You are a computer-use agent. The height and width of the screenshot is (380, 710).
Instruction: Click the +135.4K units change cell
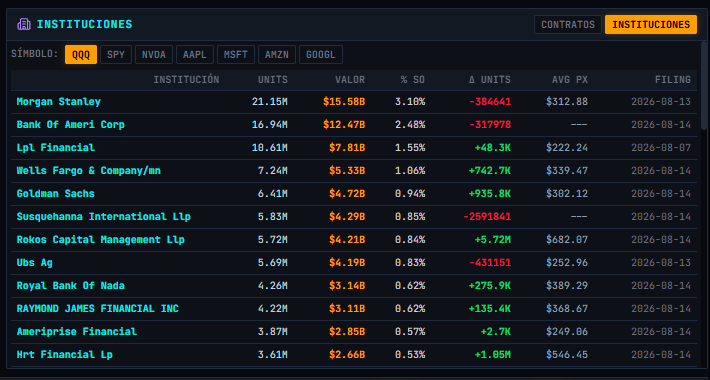pos(490,309)
